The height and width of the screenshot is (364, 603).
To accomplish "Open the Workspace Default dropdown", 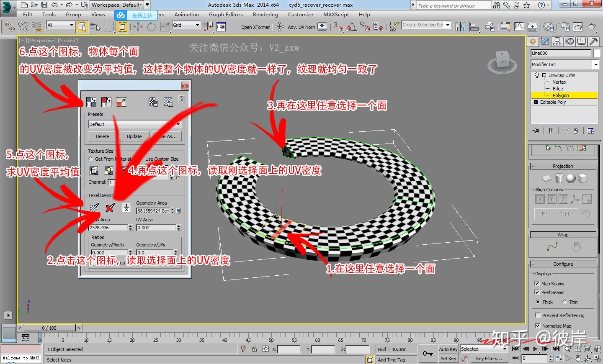I will point(117,5).
